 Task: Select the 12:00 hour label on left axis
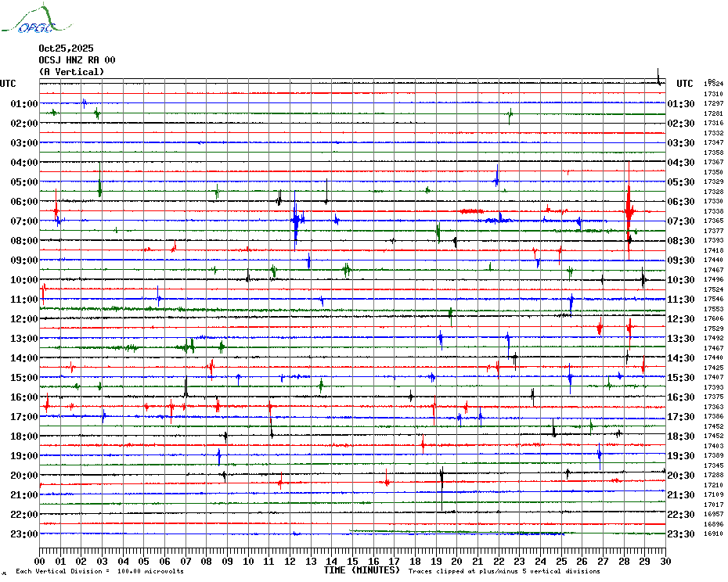[25, 318]
